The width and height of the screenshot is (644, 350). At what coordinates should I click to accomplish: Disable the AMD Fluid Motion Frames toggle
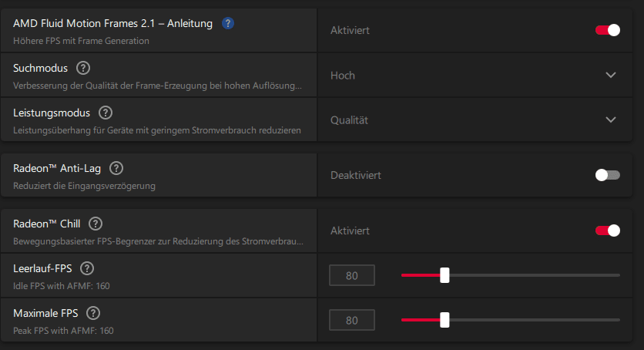coord(608,30)
